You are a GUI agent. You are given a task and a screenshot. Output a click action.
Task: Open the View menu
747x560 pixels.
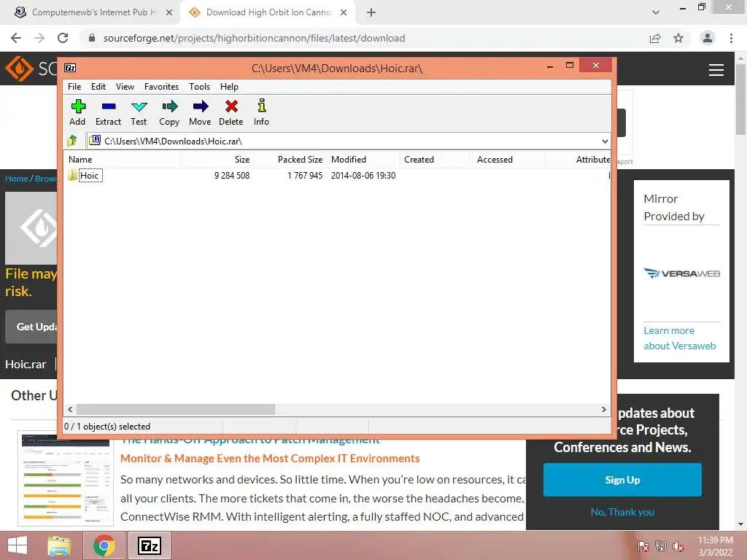[x=125, y=87]
